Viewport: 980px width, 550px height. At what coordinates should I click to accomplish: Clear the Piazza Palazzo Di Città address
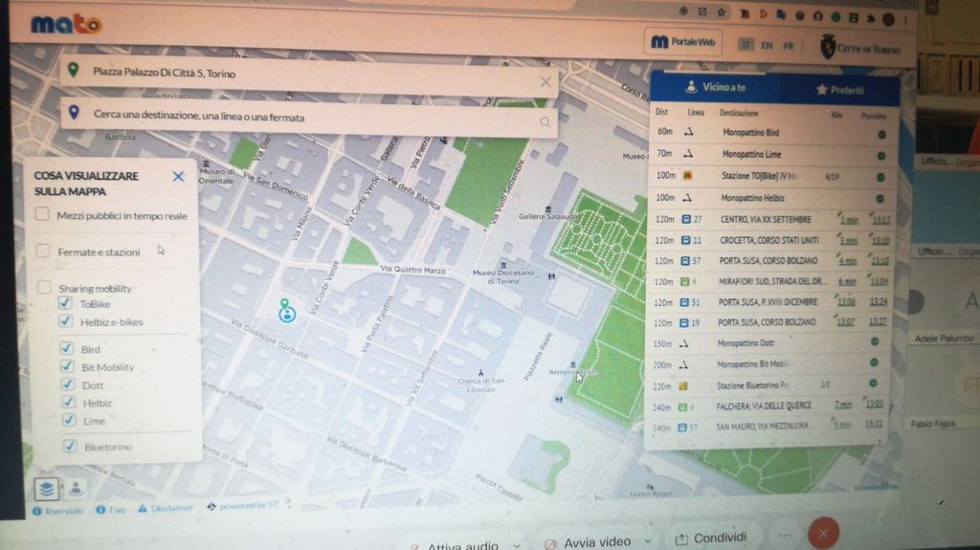point(546,81)
